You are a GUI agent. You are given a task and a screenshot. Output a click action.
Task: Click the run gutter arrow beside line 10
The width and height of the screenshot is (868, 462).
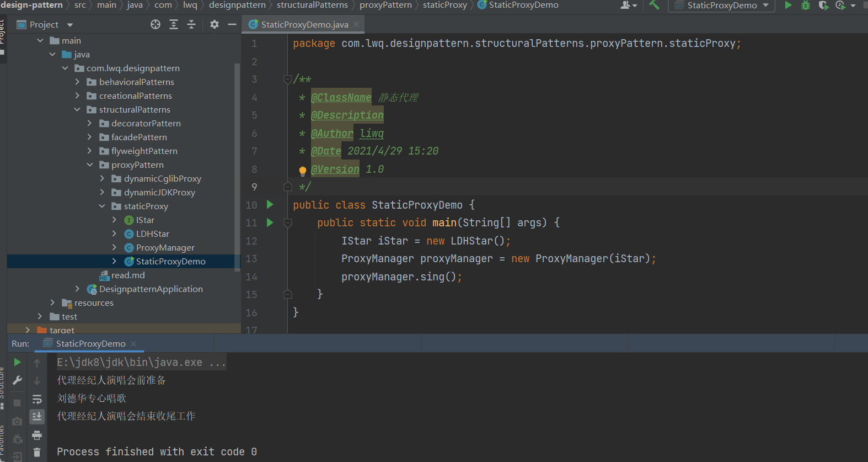point(270,205)
